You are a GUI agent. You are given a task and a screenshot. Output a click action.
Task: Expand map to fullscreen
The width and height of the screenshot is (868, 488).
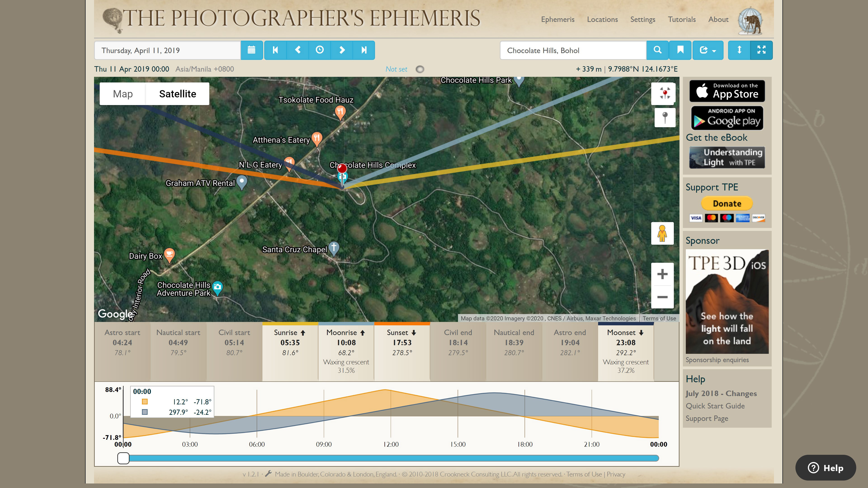point(762,50)
